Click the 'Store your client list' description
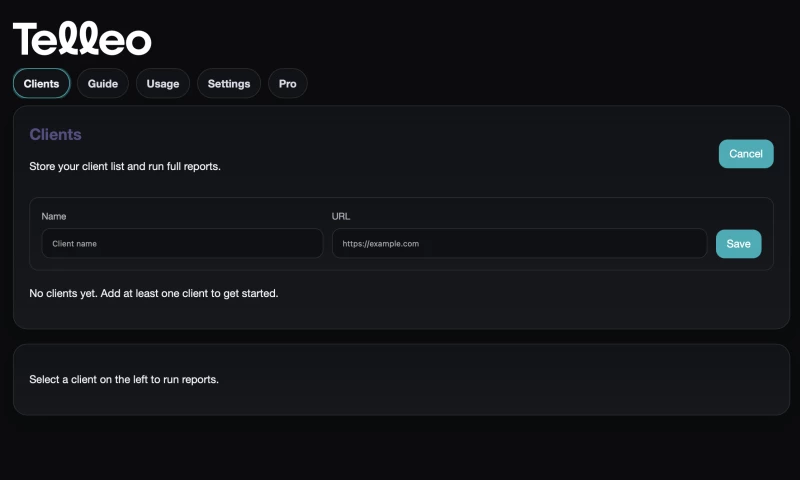Viewport: 800px width, 480px height. (x=125, y=166)
